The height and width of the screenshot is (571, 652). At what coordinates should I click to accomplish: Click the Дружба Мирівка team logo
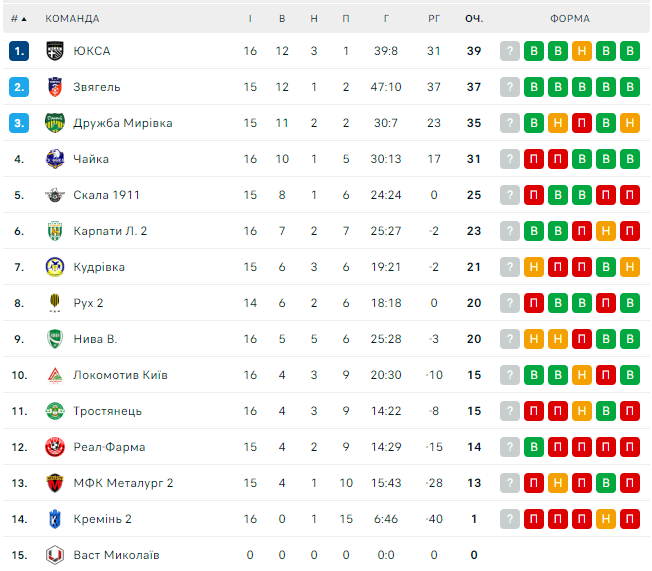pyautogui.click(x=55, y=123)
